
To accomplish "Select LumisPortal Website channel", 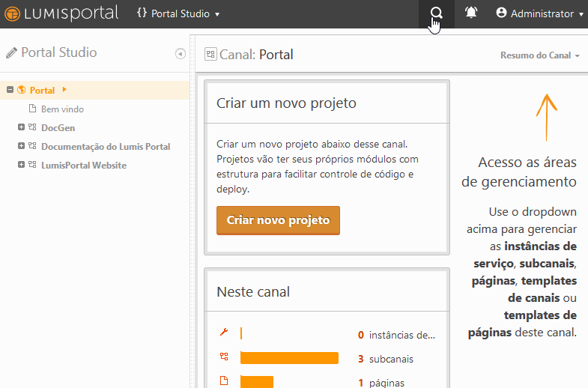I will (x=84, y=166).
